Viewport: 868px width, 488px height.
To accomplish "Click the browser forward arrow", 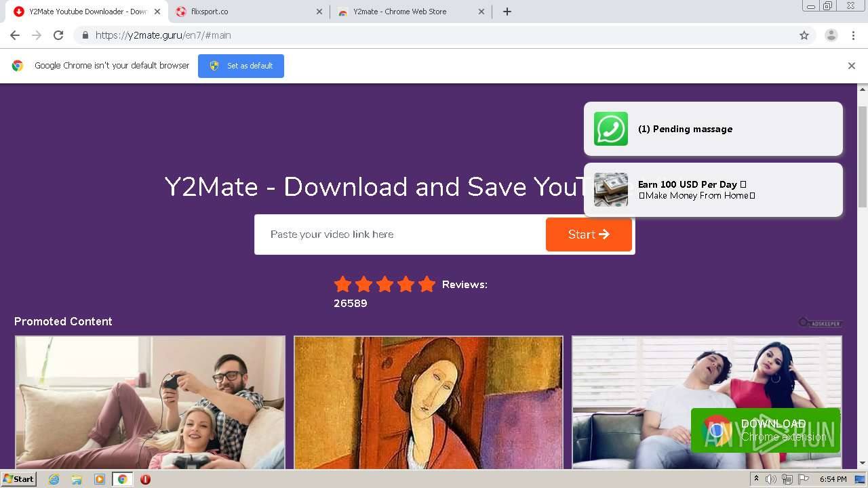I will pos(37,35).
